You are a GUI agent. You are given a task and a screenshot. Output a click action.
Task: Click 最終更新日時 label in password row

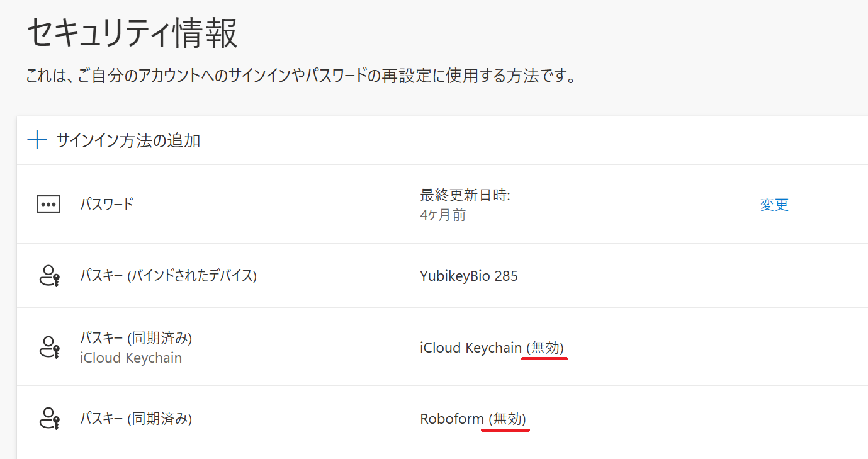[465, 195]
